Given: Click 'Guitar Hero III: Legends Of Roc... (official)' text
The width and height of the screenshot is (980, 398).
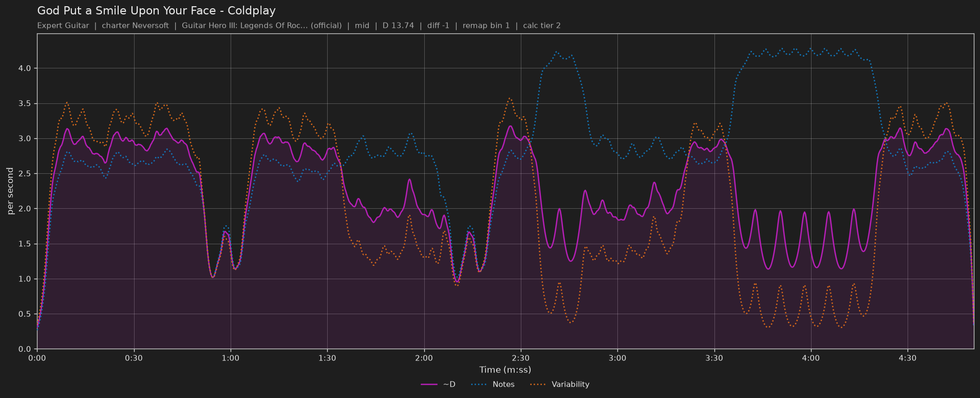Looking at the screenshot, I should tap(261, 26).
